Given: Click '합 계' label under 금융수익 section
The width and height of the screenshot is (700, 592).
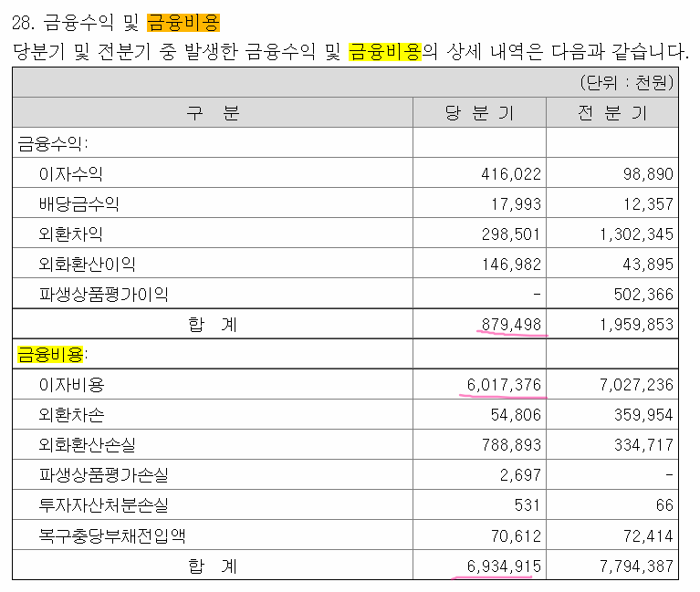Looking at the screenshot, I should [x=213, y=325].
